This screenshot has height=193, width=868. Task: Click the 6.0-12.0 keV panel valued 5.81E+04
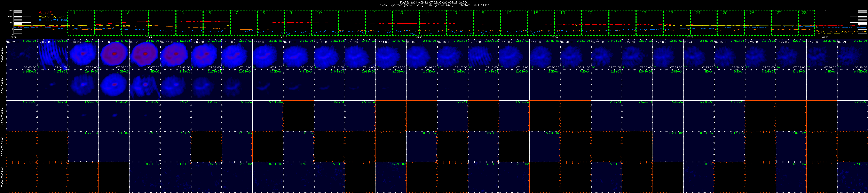tap(83, 85)
